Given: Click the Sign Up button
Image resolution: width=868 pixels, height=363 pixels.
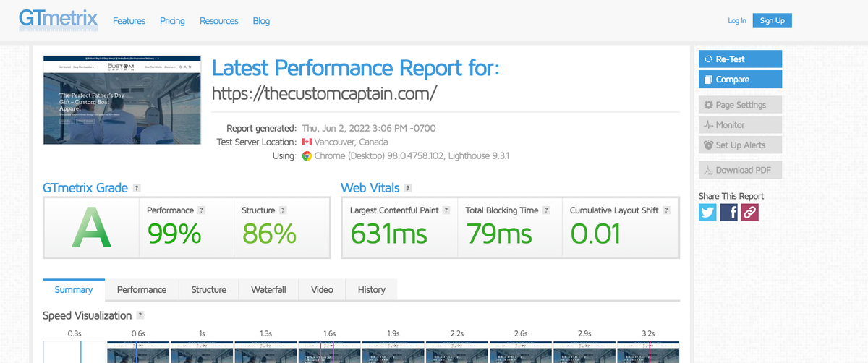Looking at the screenshot, I should (772, 20).
